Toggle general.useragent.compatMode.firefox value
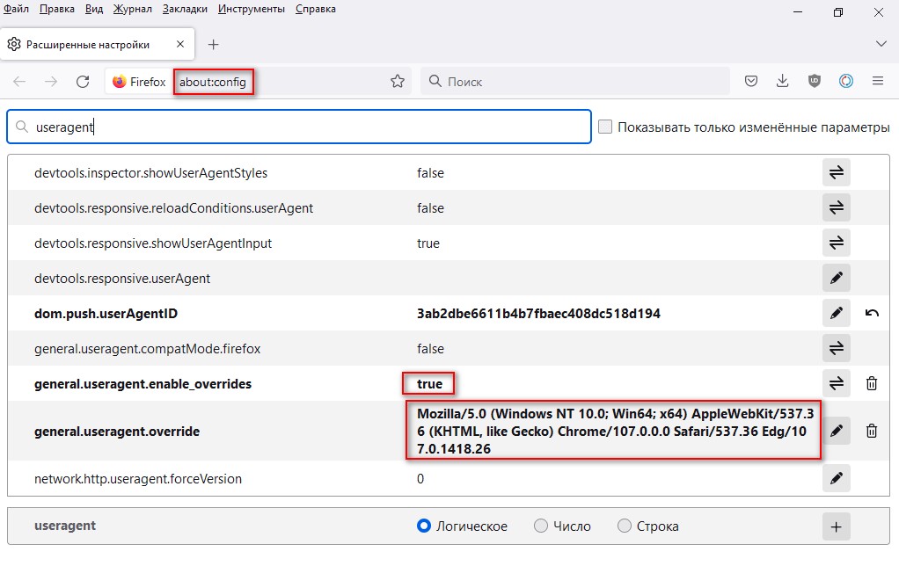The width and height of the screenshot is (899, 588). pyautogui.click(x=836, y=348)
